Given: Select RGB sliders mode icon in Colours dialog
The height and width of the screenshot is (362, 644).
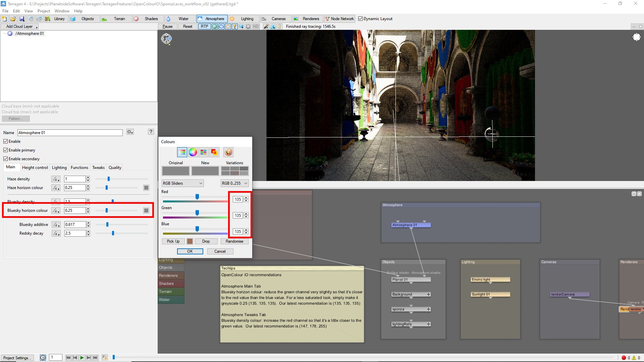Looking at the screenshot, I should click(x=182, y=152).
